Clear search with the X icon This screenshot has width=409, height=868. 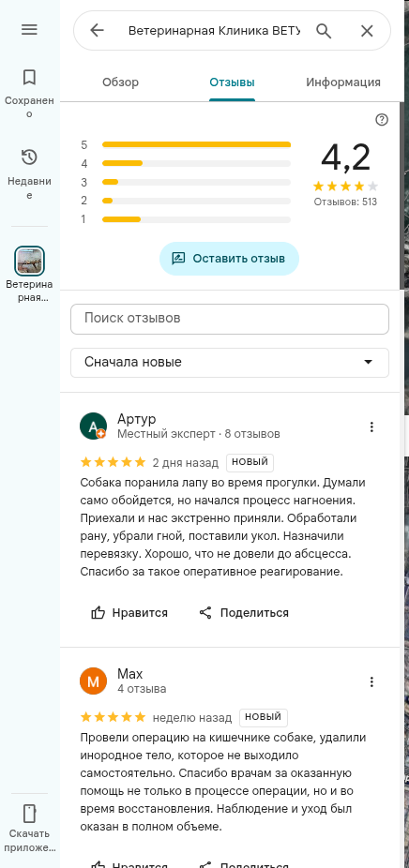tap(367, 31)
